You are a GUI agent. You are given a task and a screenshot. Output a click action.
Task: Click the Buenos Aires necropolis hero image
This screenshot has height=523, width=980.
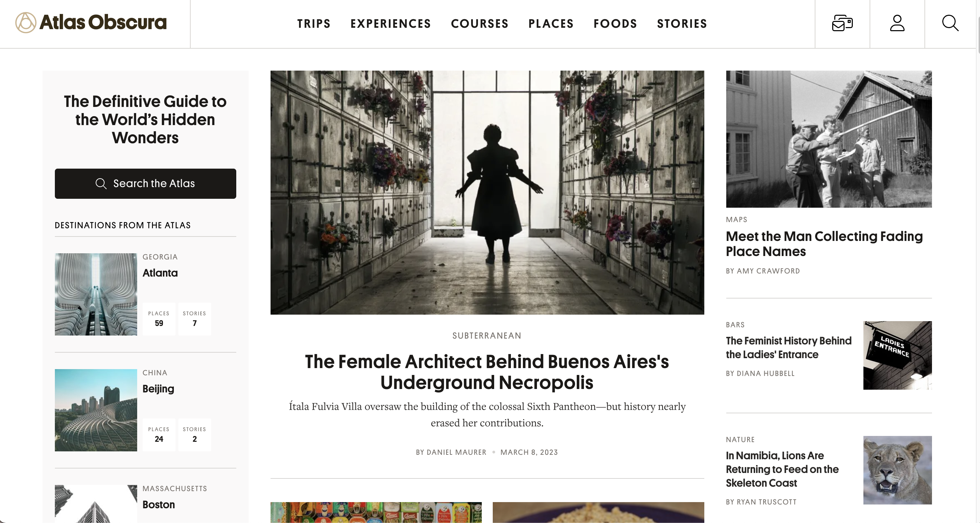tap(487, 193)
